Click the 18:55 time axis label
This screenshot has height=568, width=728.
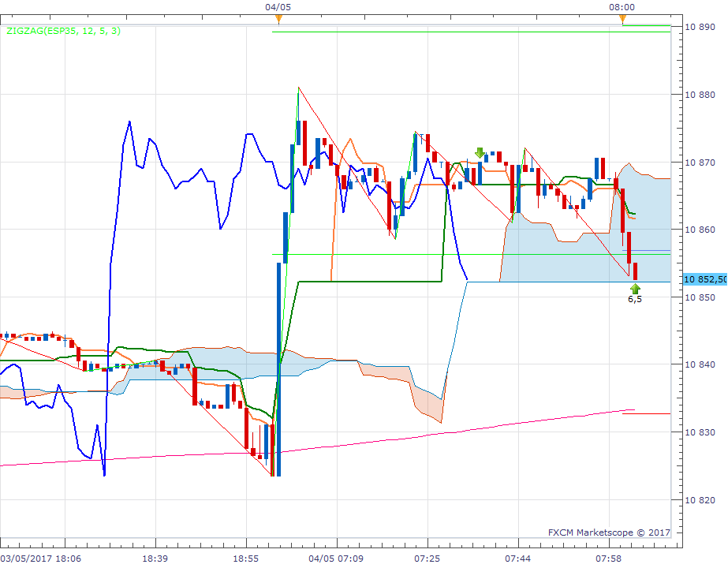click(x=245, y=559)
